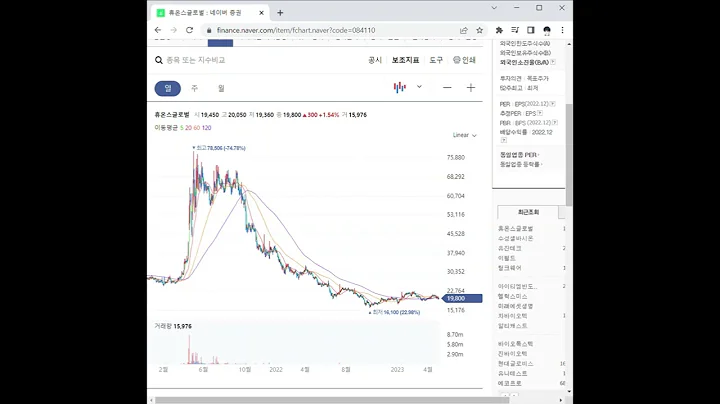
Task: Open 헬릭스미스 in recent list
Action: (512, 297)
